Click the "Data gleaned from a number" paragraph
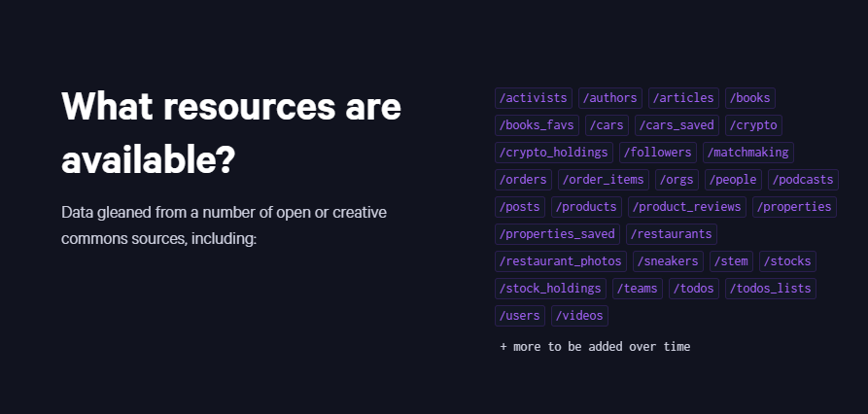The width and height of the screenshot is (868, 414). pos(224,225)
